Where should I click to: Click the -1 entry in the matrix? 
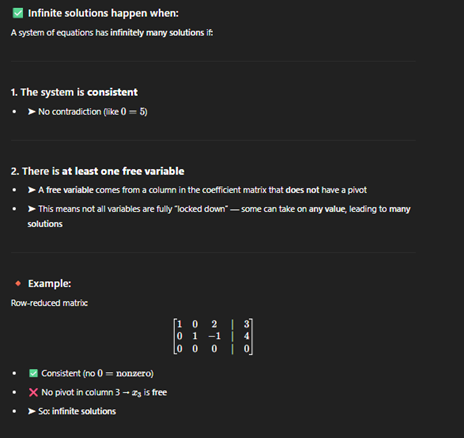214,336
